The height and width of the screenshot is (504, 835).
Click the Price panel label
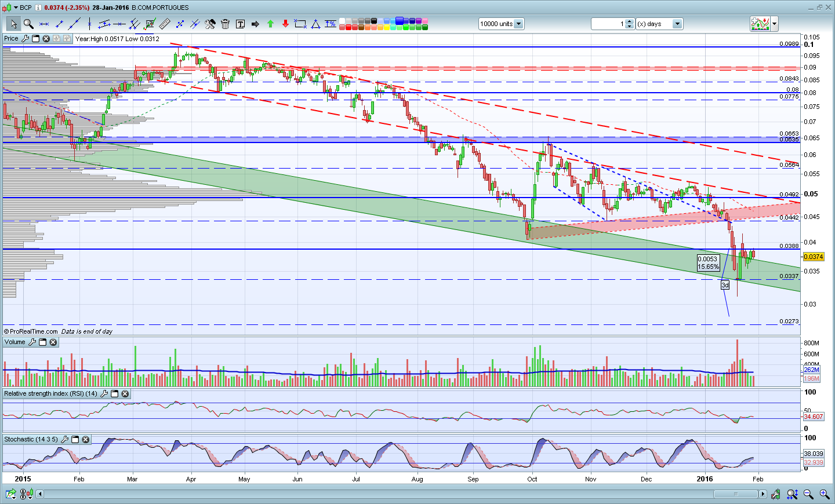coord(11,39)
